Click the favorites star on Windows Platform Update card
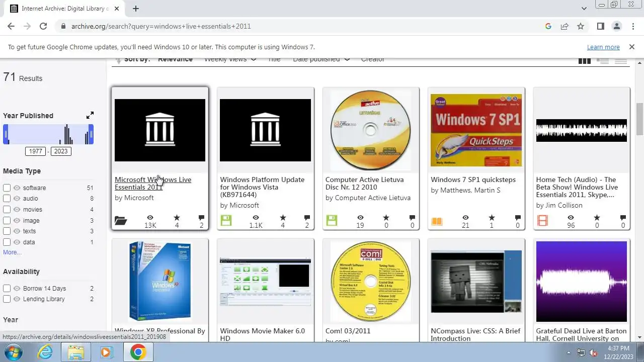 [283, 218]
